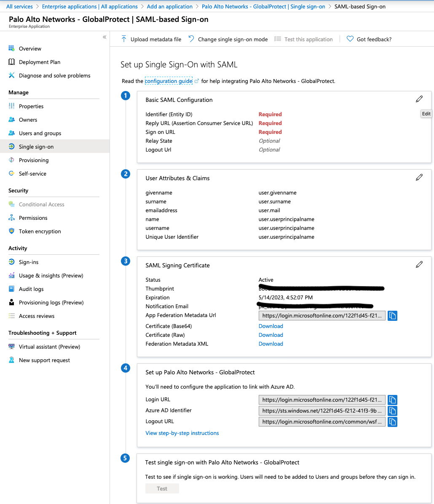
Task: Copy the Logout URL to clipboard
Action: [392, 422]
